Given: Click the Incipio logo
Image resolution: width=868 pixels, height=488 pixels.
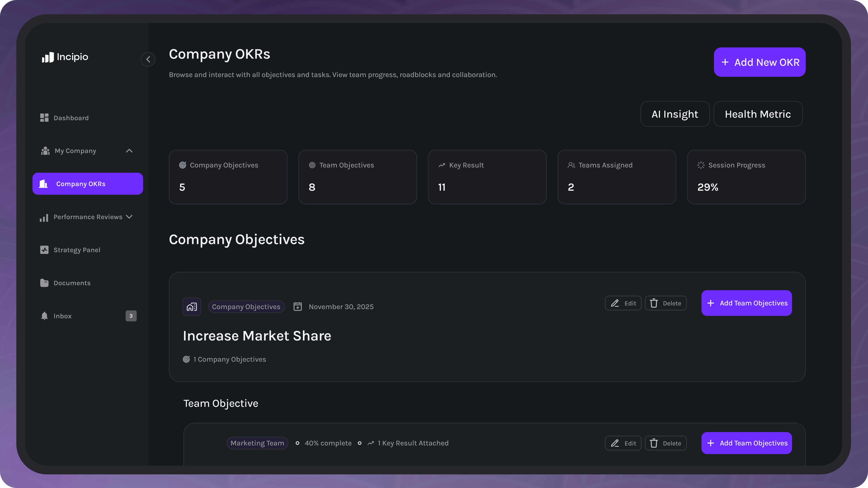Looking at the screenshot, I should (x=65, y=57).
